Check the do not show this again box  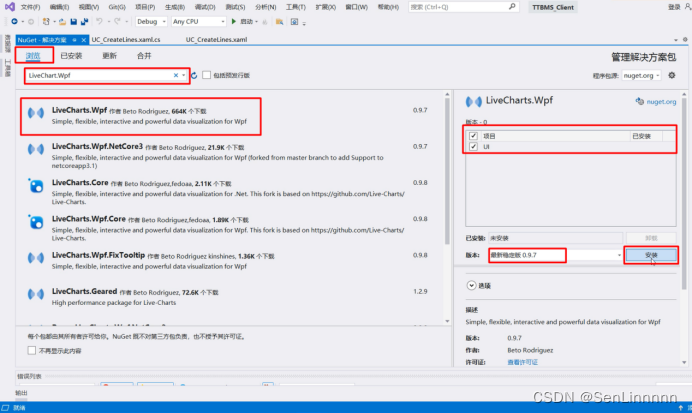[x=32, y=350]
